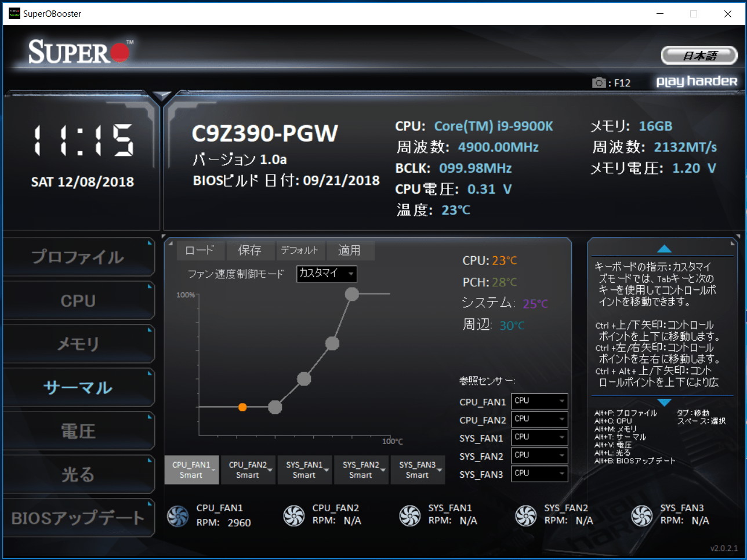The width and height of the screenshot is (747, 560).
Task: Open the ファン速度制御モード dropdown
Action: pyautogui.click(x=327, y=274)
